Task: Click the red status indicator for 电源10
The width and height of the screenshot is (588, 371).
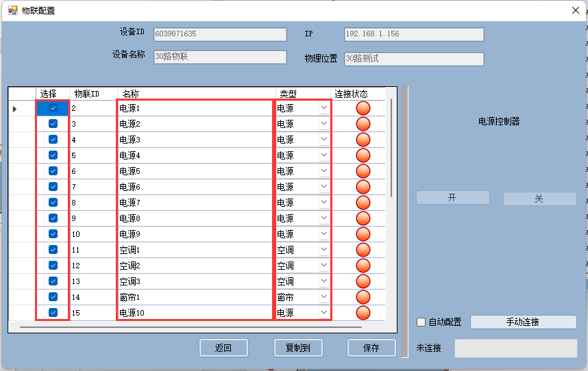Action: click(363, 313)
